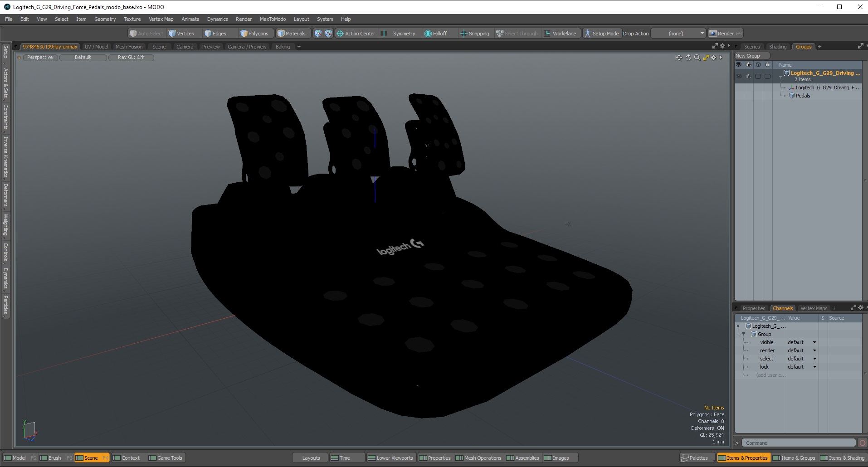Click the viewport rotate icon
This screenshot has height=467, width=868.
(688, 58)
